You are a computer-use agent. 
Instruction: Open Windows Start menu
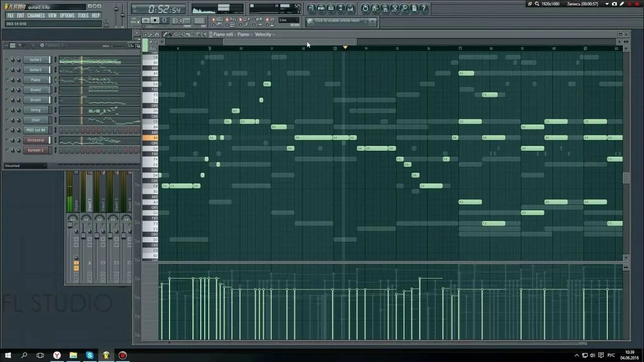pos(8,355)
